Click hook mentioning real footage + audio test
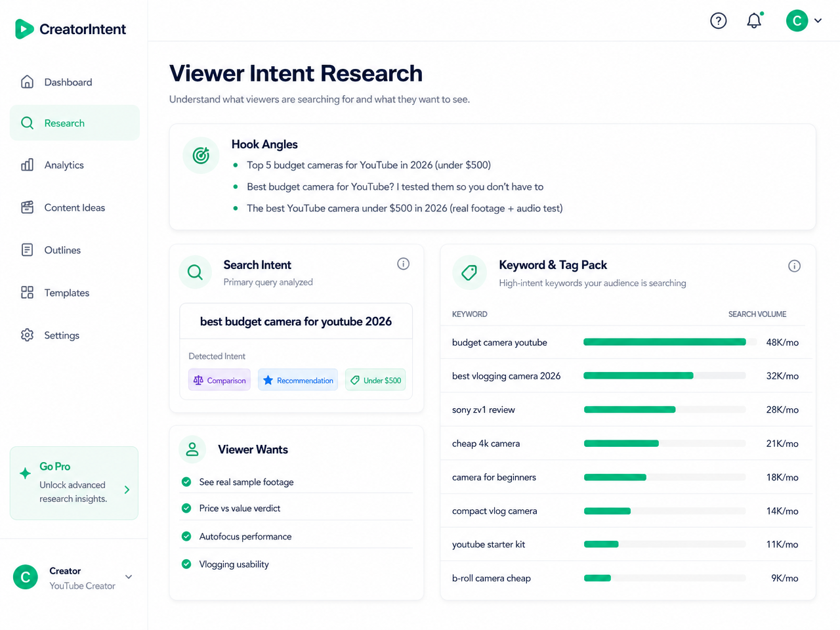The image size is (840, 630). (405, 208)
